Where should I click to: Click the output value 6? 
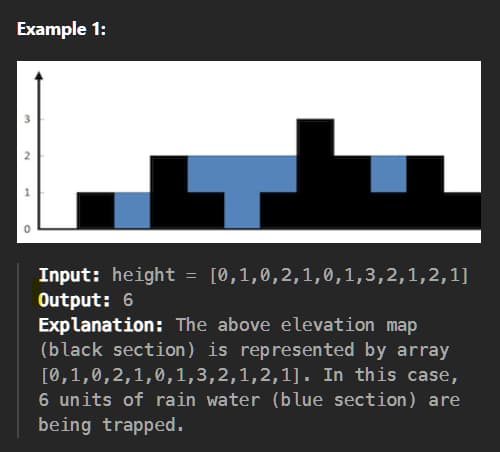tap(128, 300)
